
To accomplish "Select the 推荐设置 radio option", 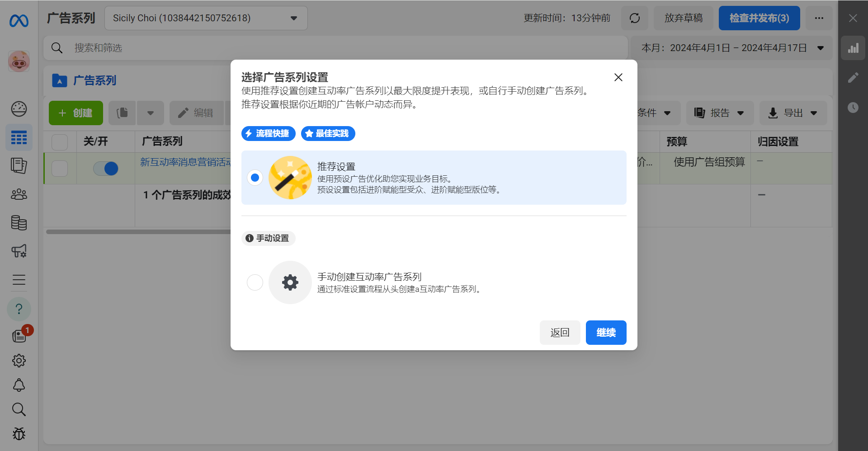I will tap(255, 178).
